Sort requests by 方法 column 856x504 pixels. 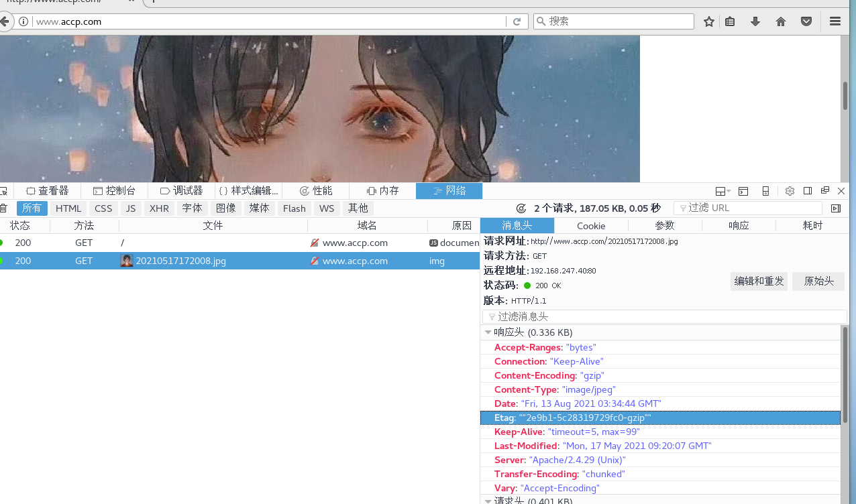84,226
